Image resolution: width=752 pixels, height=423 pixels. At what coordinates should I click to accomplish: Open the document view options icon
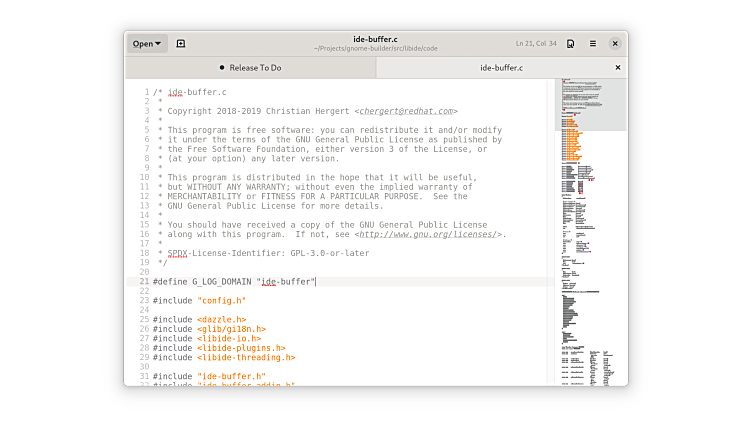tap(570, 43)
